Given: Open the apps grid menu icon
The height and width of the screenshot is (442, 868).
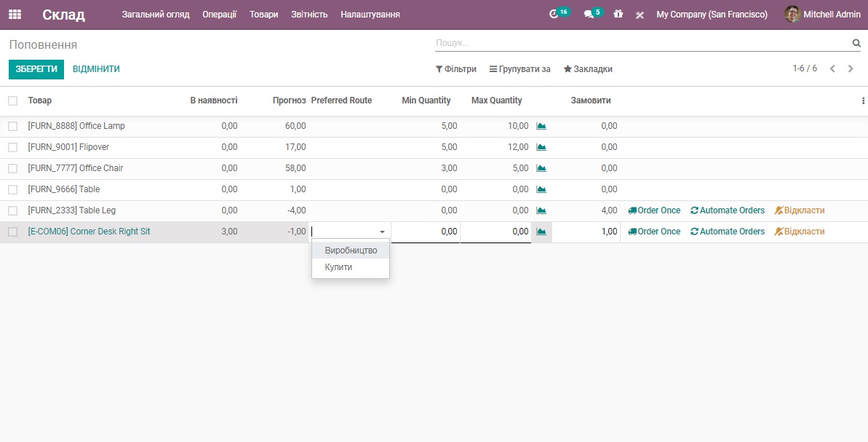Looking at the screenshot, I should point(15,15).
